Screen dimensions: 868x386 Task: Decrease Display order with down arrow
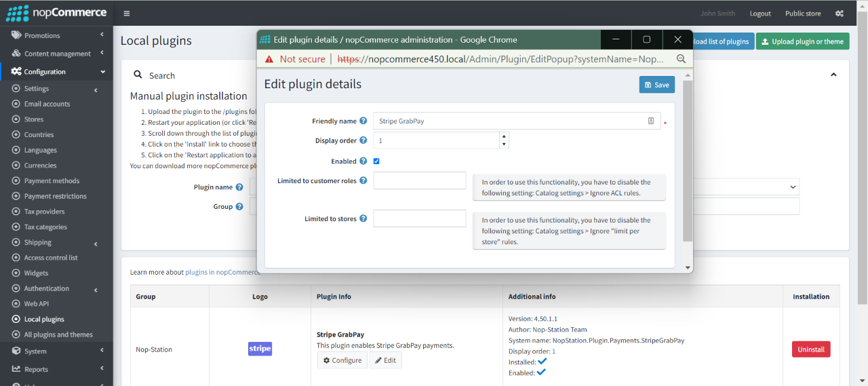503,144
